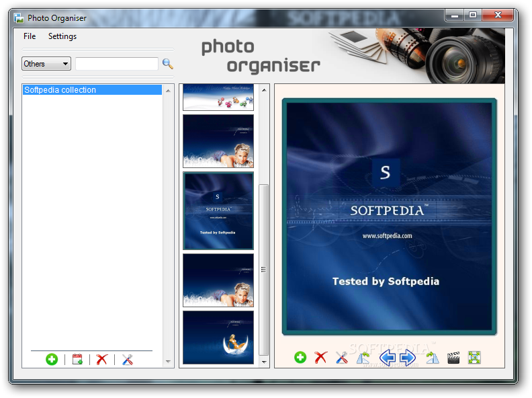
Task: Select the Happy Winter Holidays thumbnail
Action: (x=218, y=97)
